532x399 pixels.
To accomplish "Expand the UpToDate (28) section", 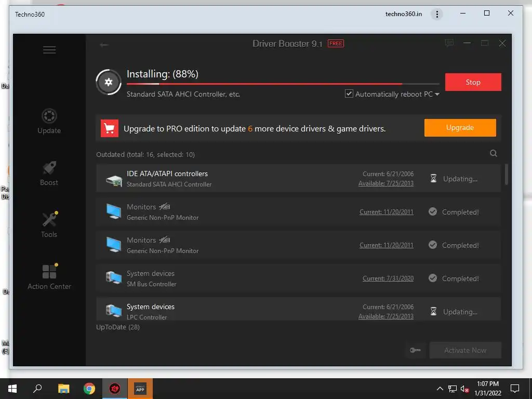I will 118,327.
